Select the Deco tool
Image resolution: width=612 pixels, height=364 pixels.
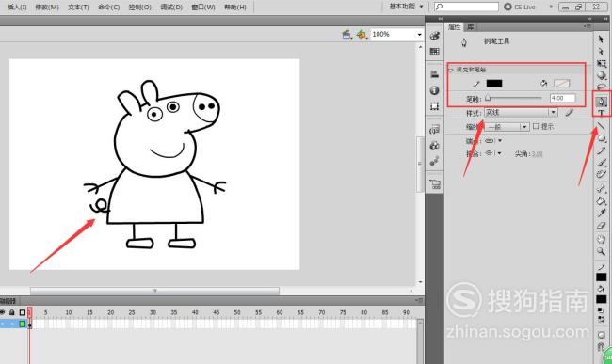(x=602, y=174)
